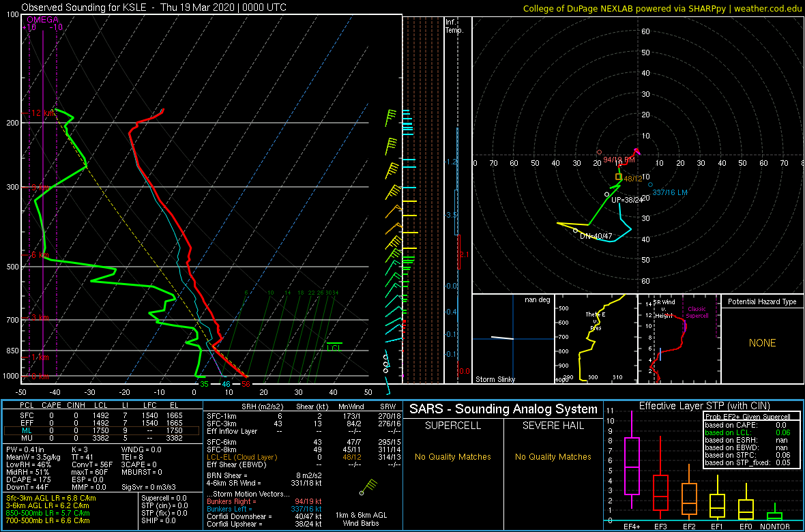Select surface wetbulb value 46
The image size is (805, 532).
[225, 383]
